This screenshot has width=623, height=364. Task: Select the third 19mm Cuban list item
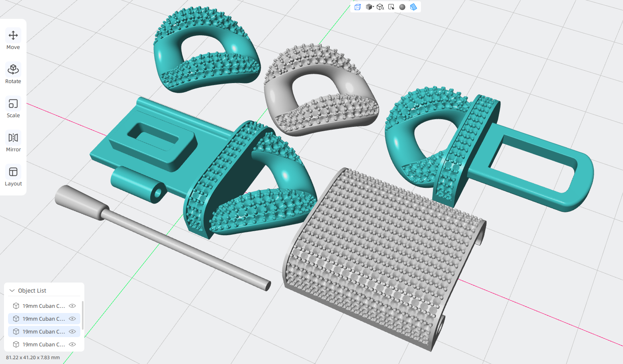tap(44, 331)
